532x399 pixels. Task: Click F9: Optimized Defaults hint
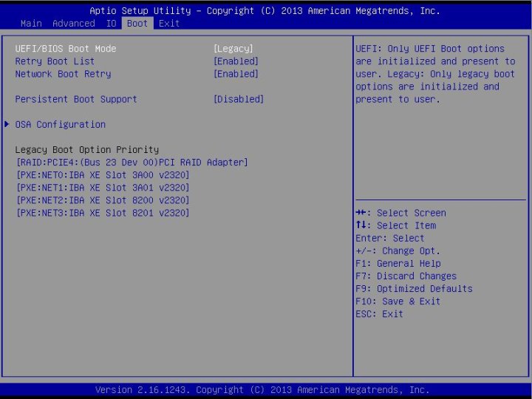coord(414,289)
